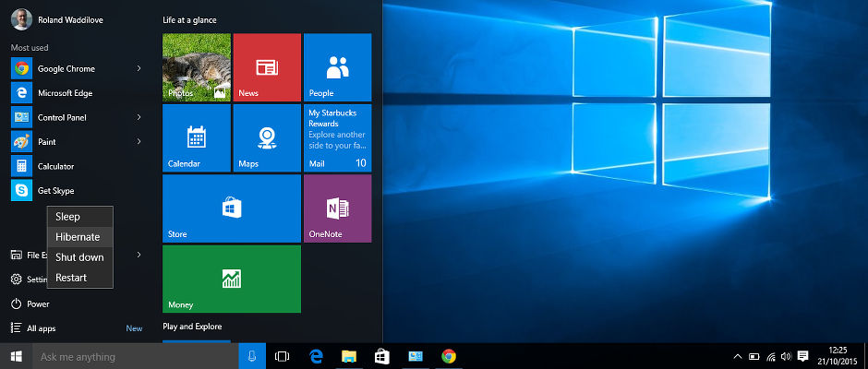This screenshot has height=369, width=868.
Task: Open the Photos tile with cat picture
Action: click(196, 67)
